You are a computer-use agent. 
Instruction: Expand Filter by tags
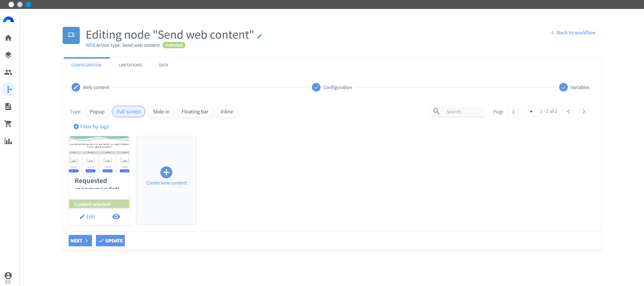[x=91, y=127]
